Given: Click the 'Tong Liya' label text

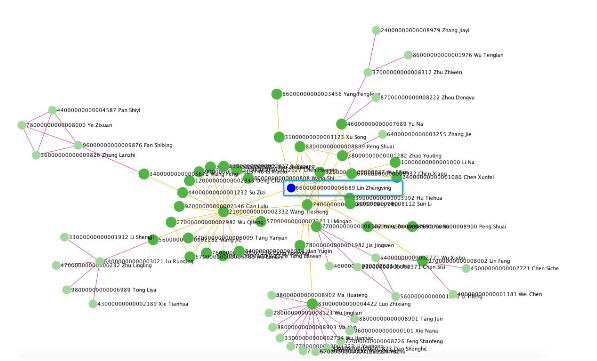Looking at the screenshot, I should point(145,290).
